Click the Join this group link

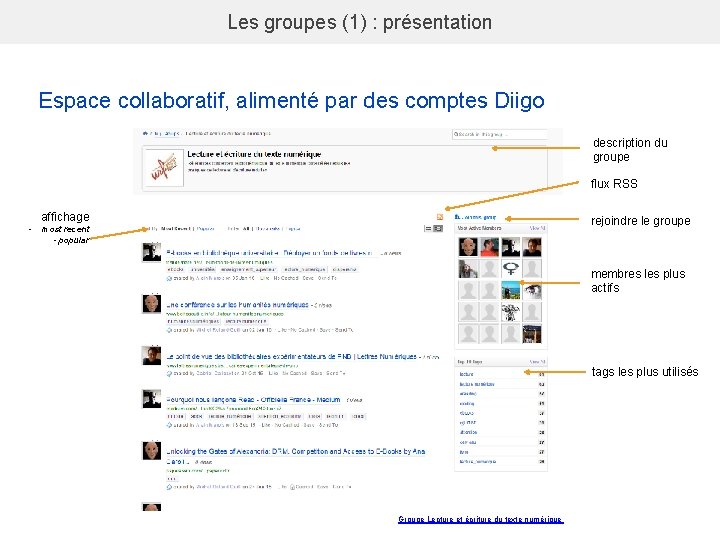tap(476, 217)
